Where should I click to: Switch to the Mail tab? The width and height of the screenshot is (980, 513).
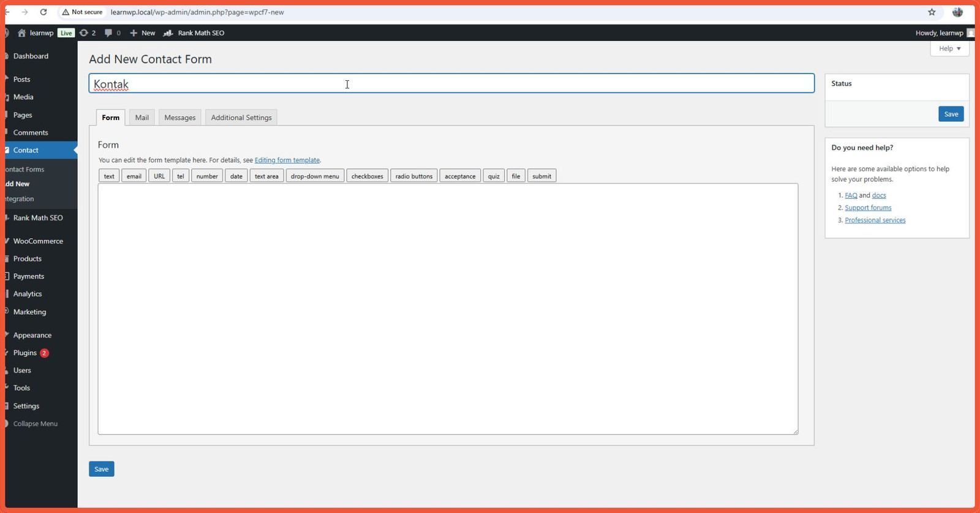pyautogui.click(x=141, y=118)
